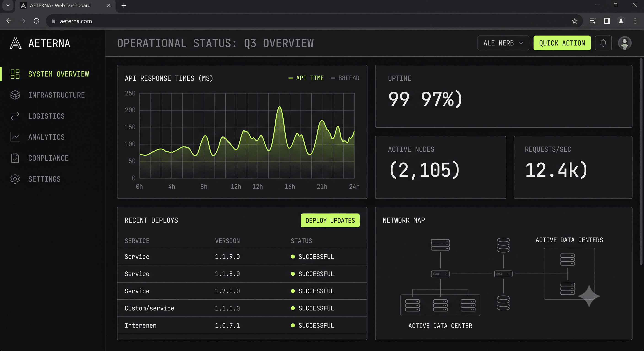This screenshot has width=644, height=351.
Task: Click the AETERNA logo icon
Action: [16, 43]
